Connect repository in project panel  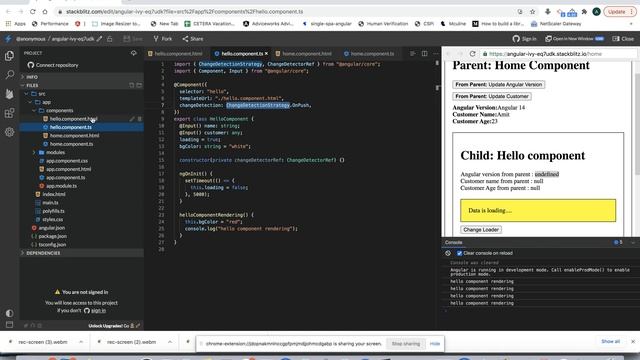tap(53, 65)
